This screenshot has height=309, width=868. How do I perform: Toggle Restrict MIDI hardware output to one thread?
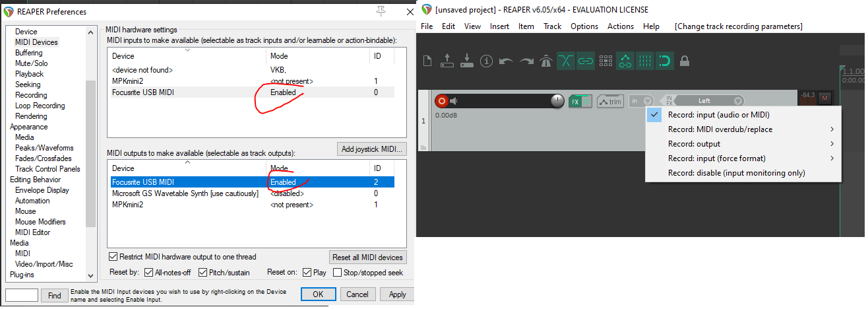coord(113,257)
